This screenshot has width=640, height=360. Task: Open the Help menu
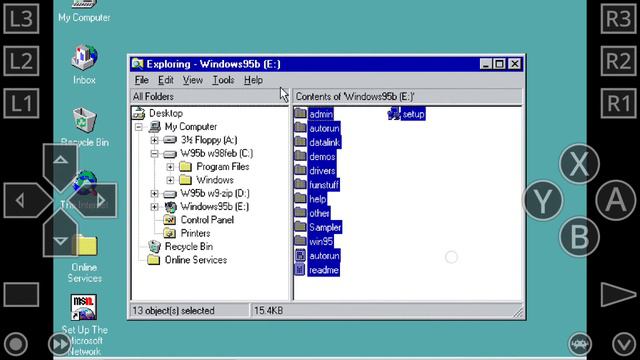[253, 80]
